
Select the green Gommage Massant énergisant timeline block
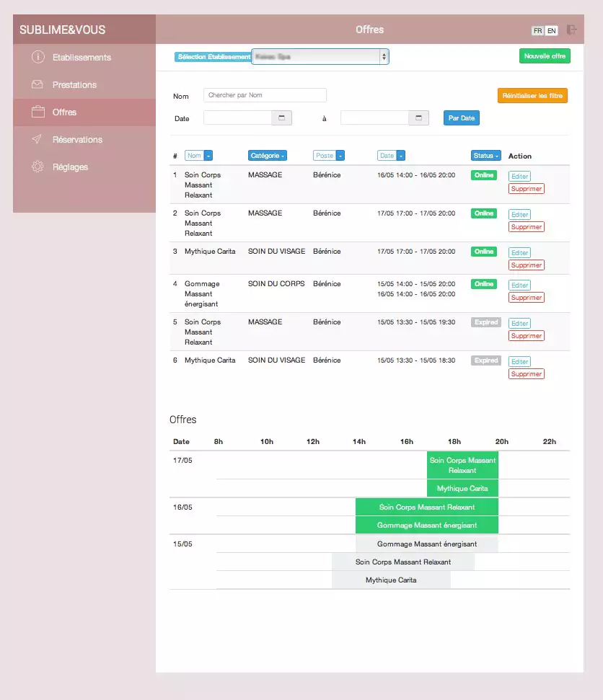(x=426, y=526)
